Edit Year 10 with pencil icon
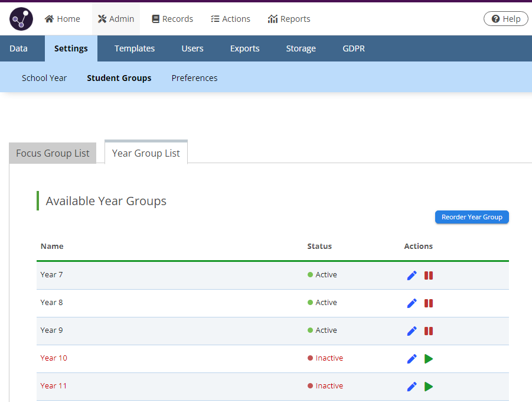Screen dimensions: 532x402 412,359
